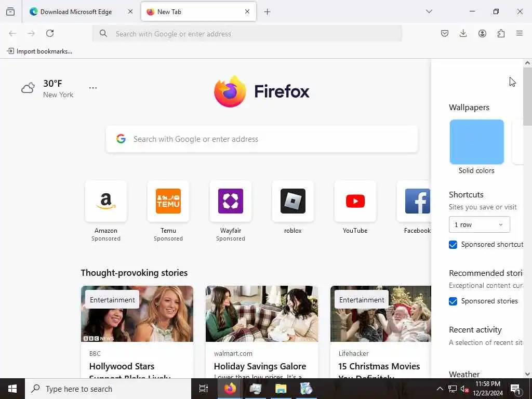Open a new tab with plus button

click(268, 12)
